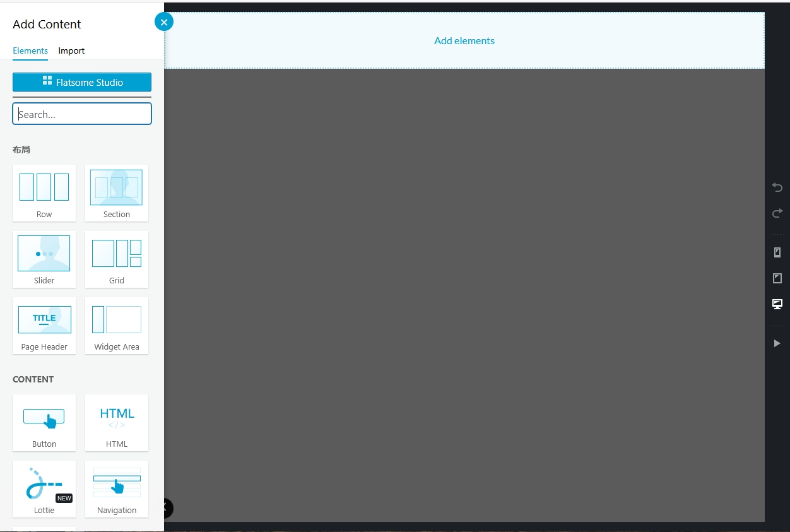This screenshot has height=532, width=790.
Task: Open the Import tab
Action: [x=71, y=50]
